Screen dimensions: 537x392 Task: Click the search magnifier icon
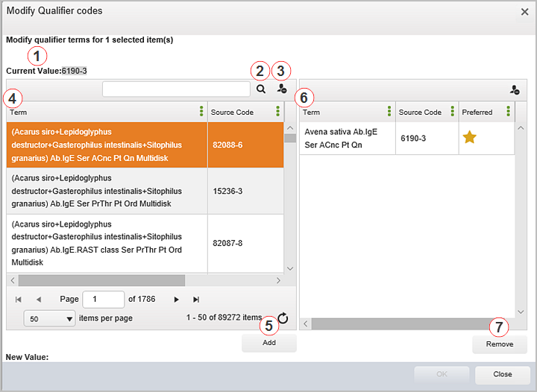point(261,89)
